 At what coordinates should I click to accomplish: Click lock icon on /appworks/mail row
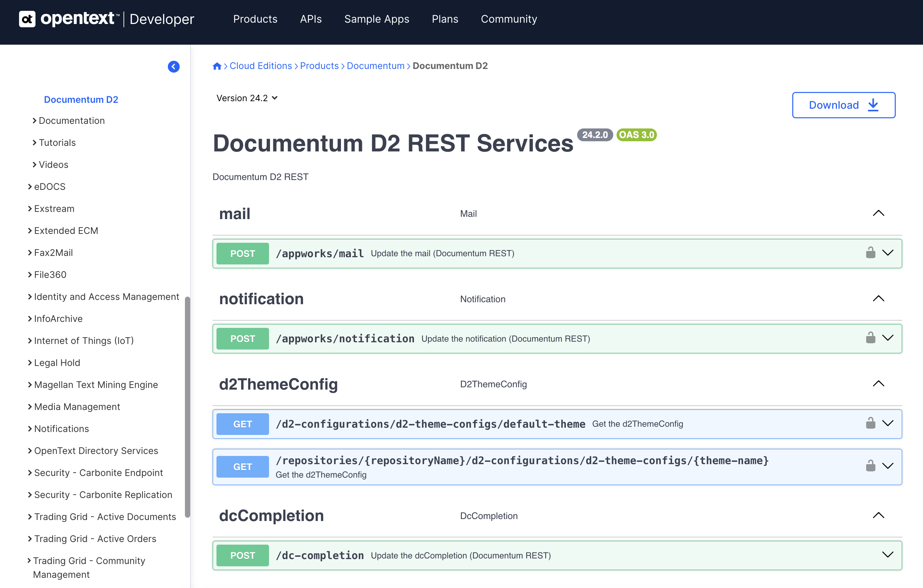tap(870, 253)
